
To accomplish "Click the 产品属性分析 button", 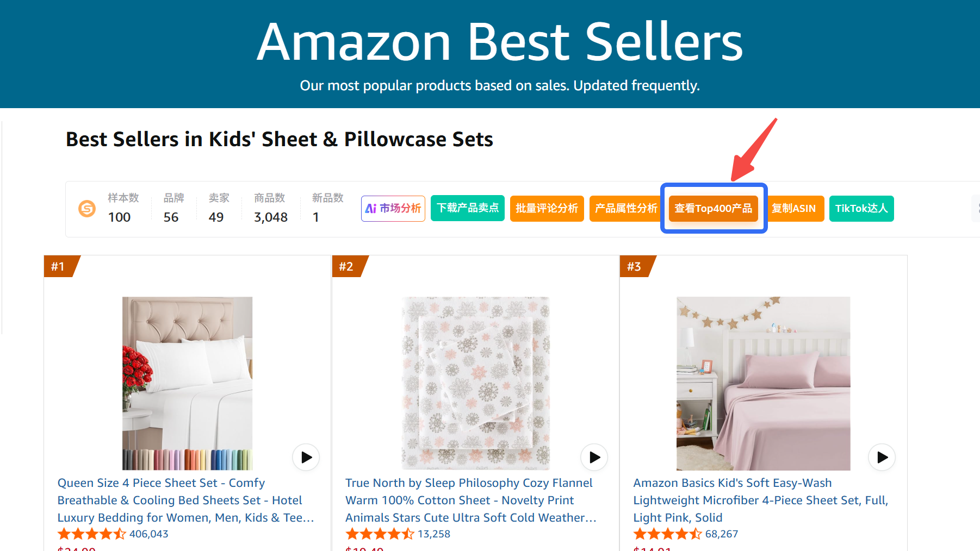I will (x=625, y=209).
